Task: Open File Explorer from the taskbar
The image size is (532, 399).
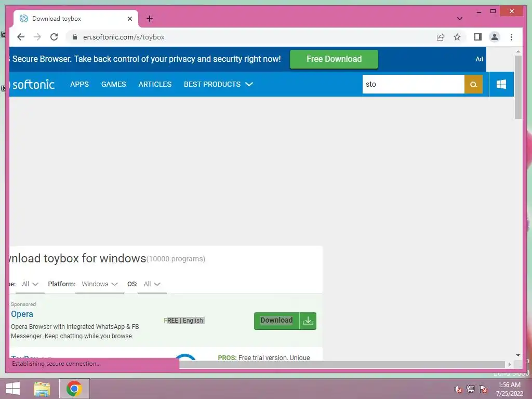Action: pos(42,389)
